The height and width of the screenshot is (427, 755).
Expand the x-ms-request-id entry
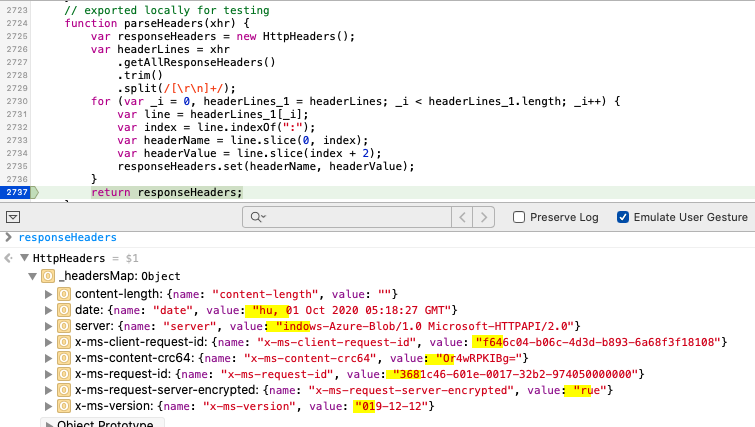[48, 374]
